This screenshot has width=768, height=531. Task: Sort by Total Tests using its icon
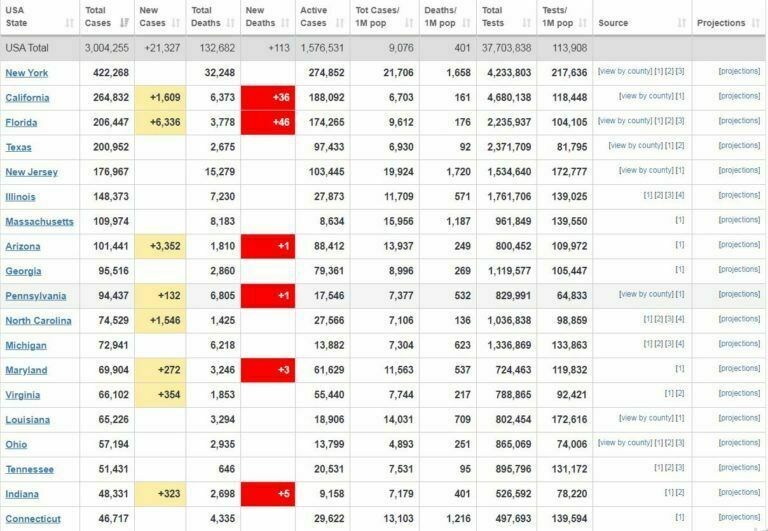[x=527, y=23]
